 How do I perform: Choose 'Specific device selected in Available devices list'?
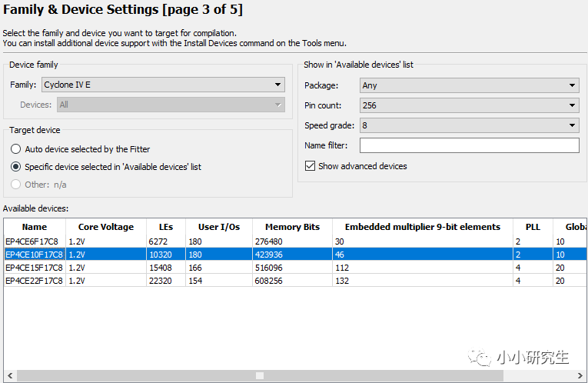[x=16, y=166]
